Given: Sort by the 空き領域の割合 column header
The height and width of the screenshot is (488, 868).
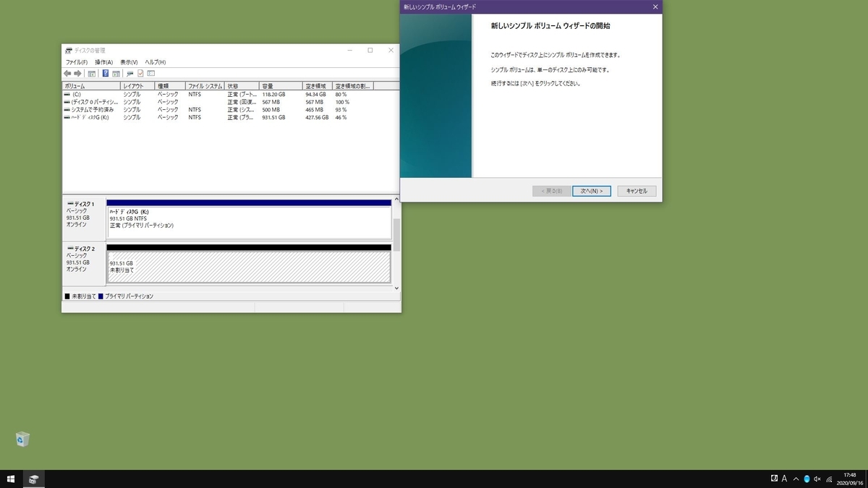Looking at the screenshot, I should pos(352,86).
